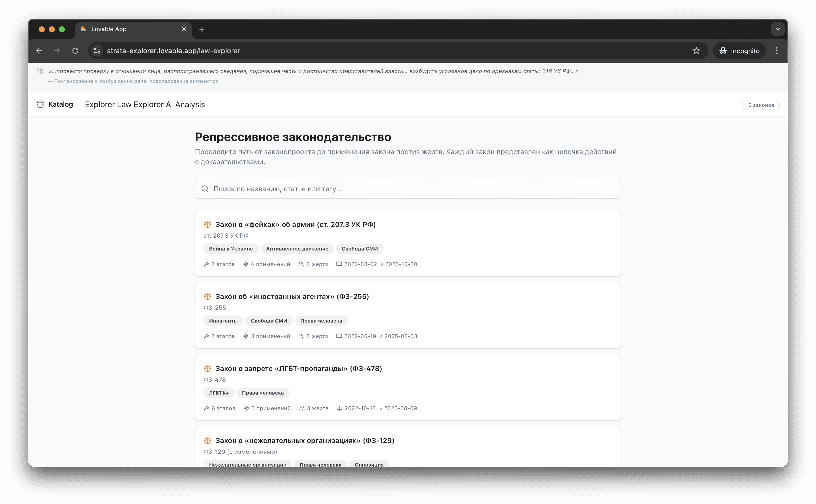Screen dimensions: 816x504
Task: Click the Katalog database icon
Action: (x=40, y=104)
